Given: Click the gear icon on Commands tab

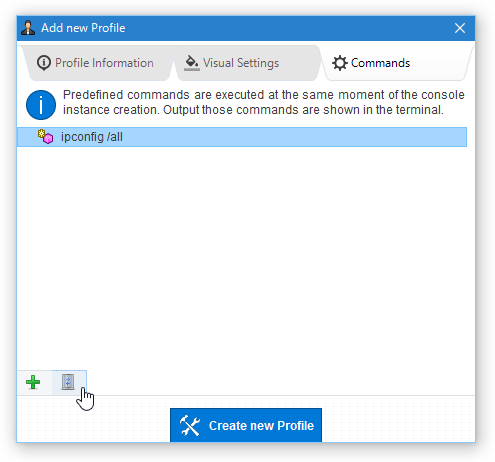Looking at the screenshot, I should [x=339, y=63].
